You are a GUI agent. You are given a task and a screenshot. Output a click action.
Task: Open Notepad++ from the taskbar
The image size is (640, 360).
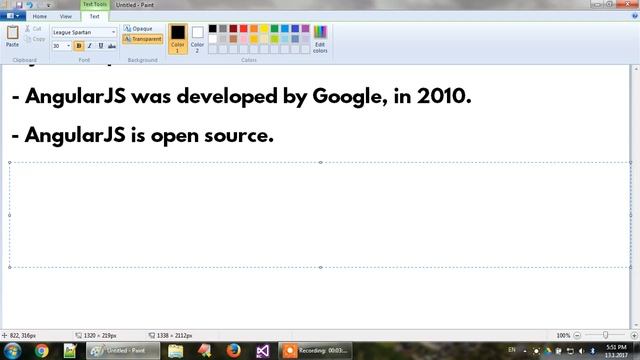(x=70, y=351)
